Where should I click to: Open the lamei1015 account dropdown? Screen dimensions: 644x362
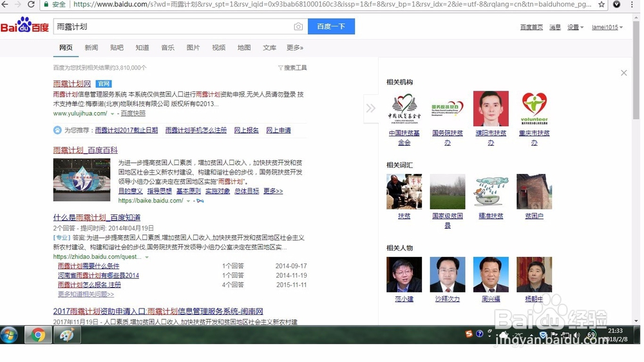[607, 27]
